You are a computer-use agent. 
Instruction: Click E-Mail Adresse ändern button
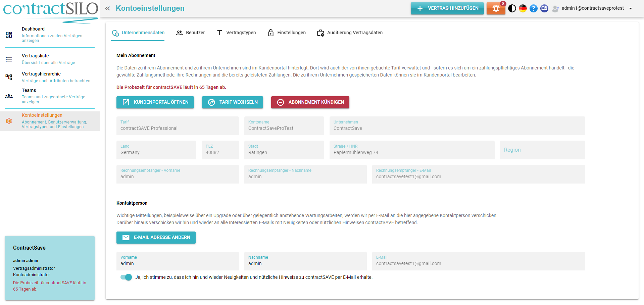click(156, 238)
